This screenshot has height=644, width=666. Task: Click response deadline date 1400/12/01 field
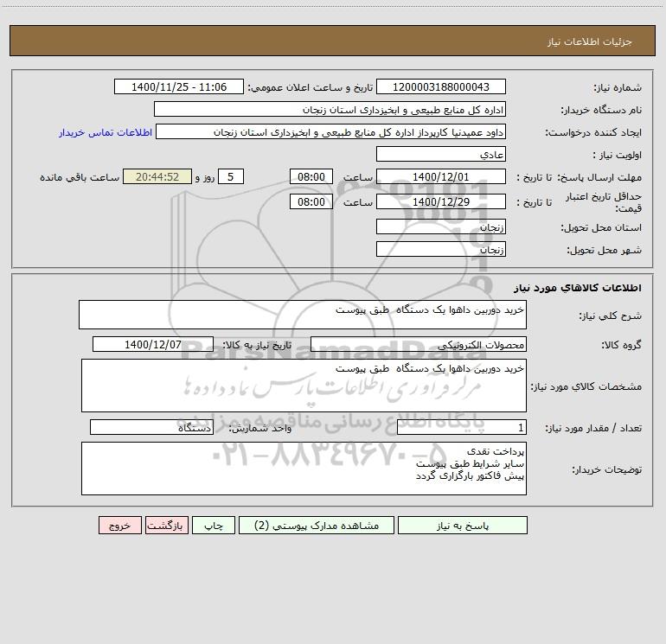click(x=441, y=176)
